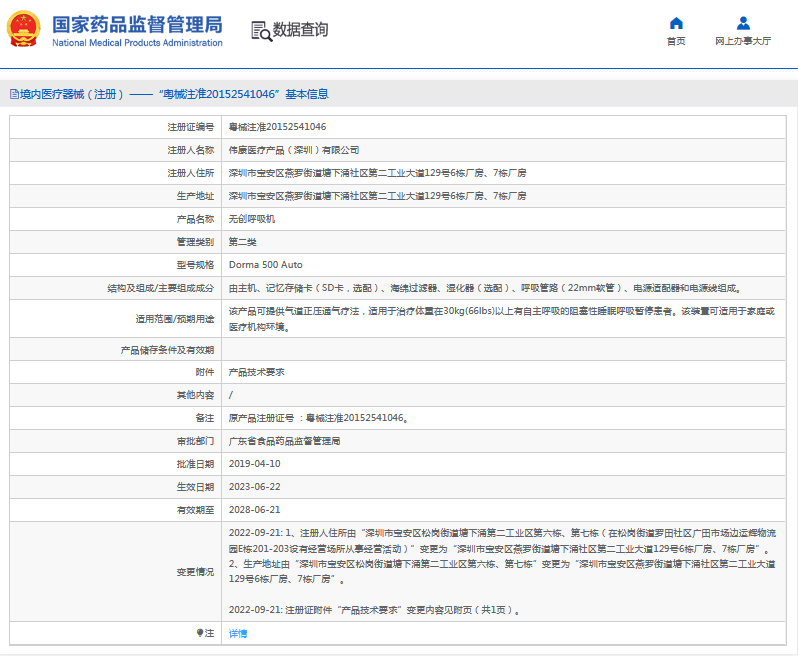The width and height of the screenshot is (798, 656).
Task: Select expiry date 2028-06-21
Action: pyautogui.click(x=254, y=509)
